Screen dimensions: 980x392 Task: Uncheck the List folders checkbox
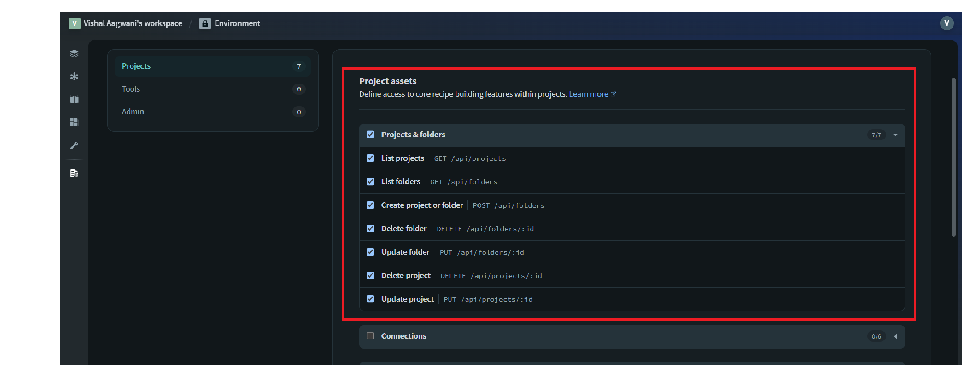pos(370,182)
